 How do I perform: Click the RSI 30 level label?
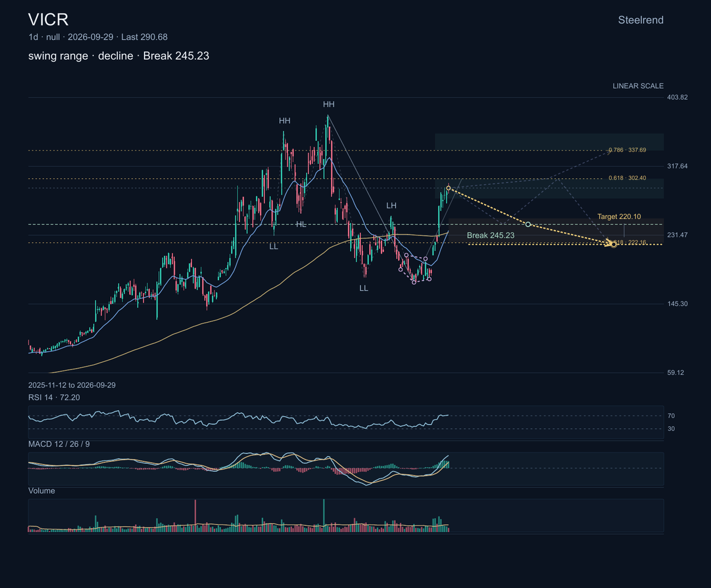click(671, 429)
